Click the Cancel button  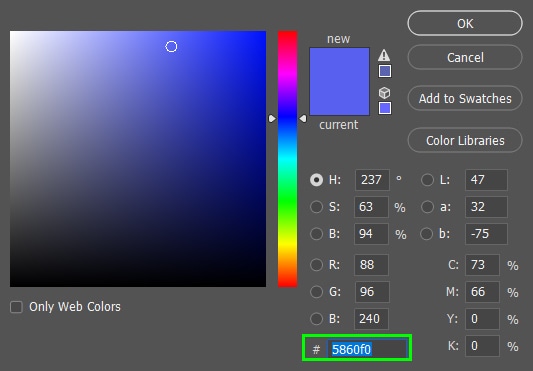(x=465, y=57)
